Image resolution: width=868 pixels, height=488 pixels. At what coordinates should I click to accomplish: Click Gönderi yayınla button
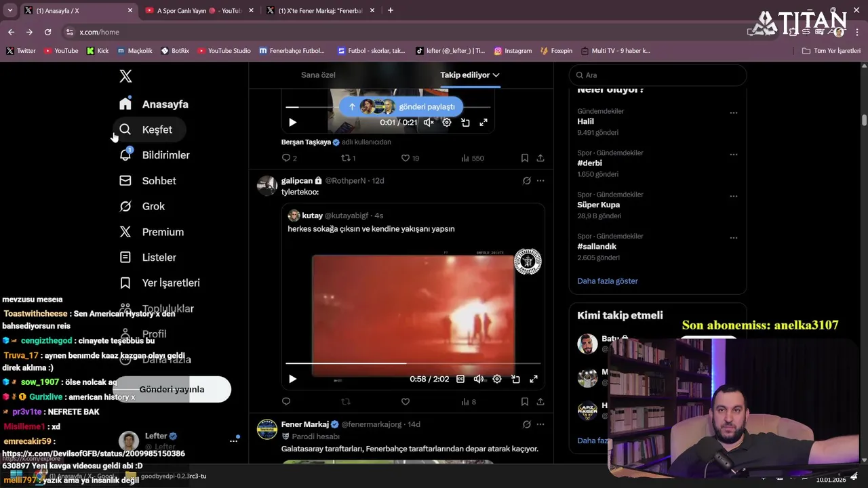click(172, 390)
